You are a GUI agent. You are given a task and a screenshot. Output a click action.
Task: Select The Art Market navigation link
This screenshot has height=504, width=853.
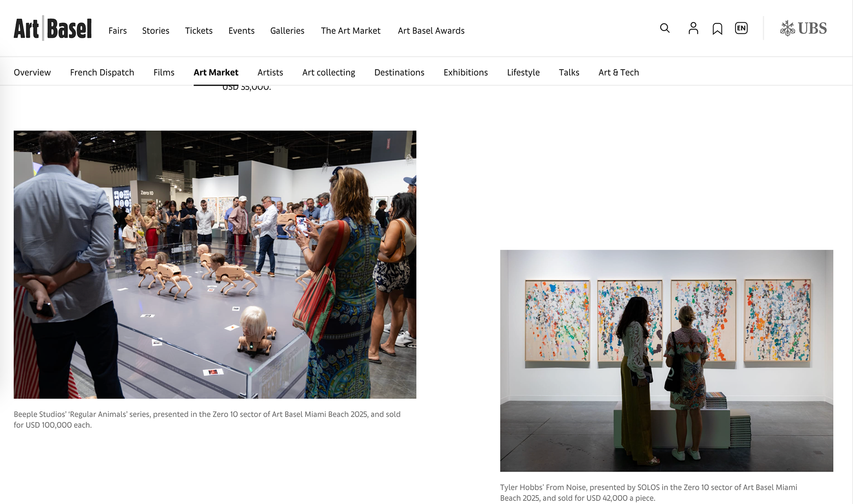351,31
